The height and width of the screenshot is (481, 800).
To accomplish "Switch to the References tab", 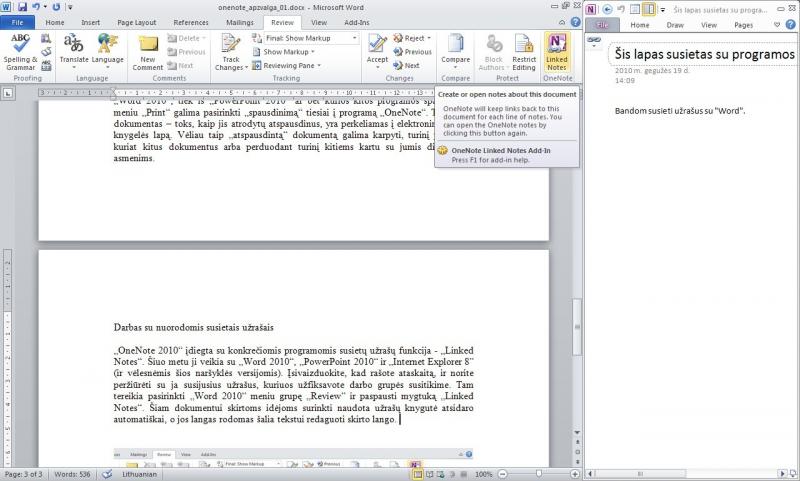I will click(x=191, y=22).
